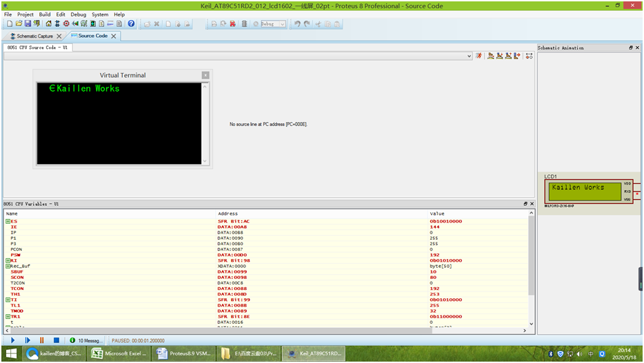Select the TMOD variable row

pos(266,311)
